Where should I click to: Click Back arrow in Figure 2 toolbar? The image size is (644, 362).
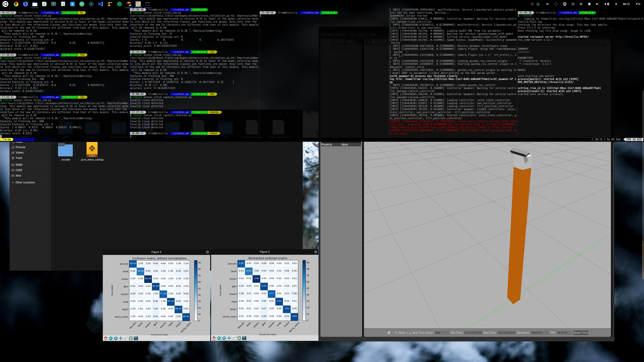click(x=219, y=338)
